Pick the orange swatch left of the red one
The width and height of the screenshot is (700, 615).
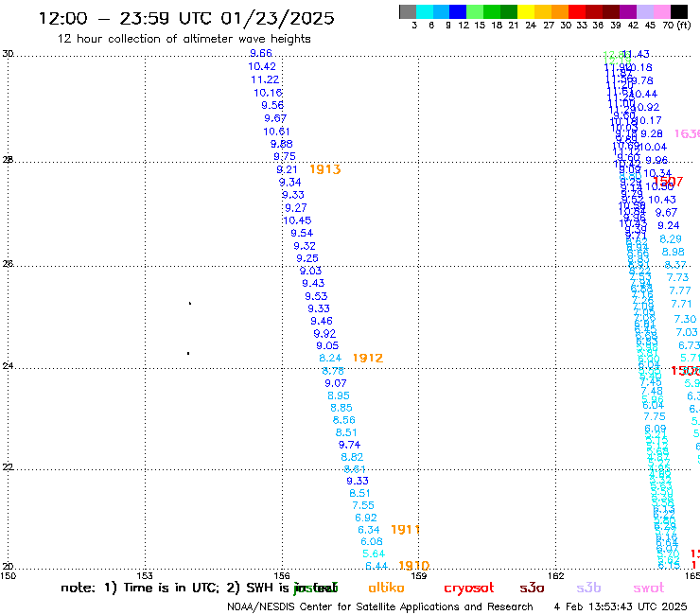(560, 11)
